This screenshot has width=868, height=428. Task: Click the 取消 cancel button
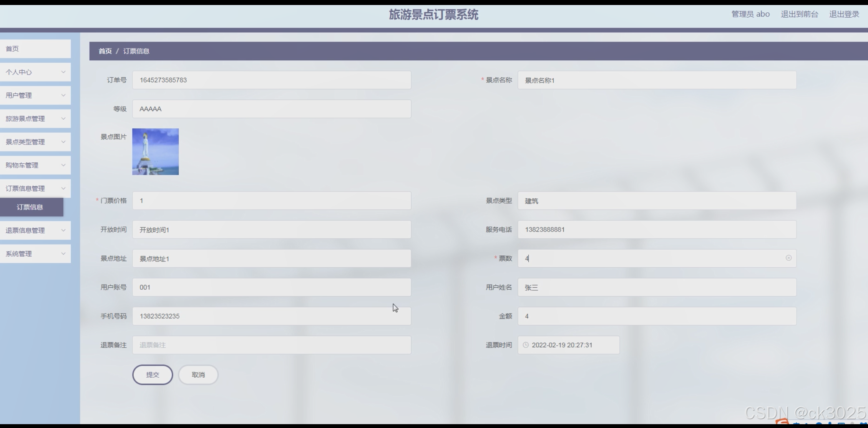coord(198,375)
